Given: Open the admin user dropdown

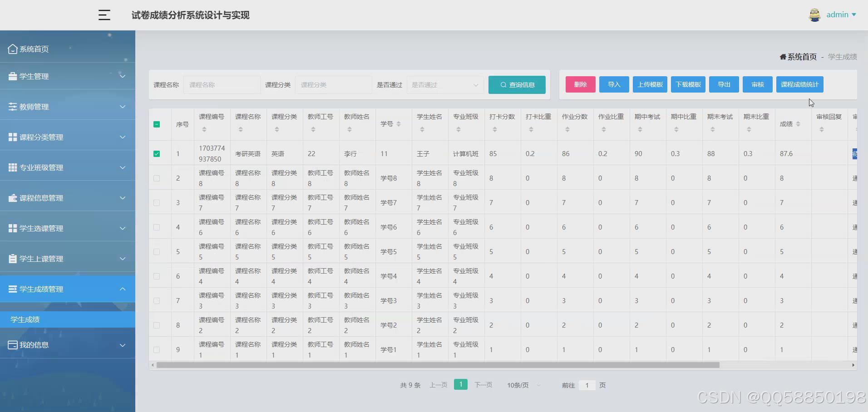Looking at the screenshot, I should (841, 15).
